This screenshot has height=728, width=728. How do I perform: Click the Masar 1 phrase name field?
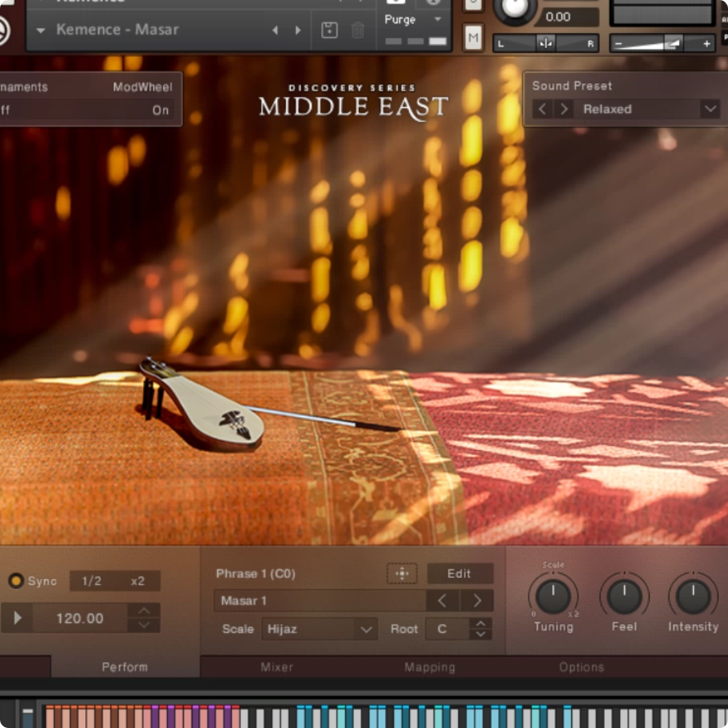coord(320,601)
